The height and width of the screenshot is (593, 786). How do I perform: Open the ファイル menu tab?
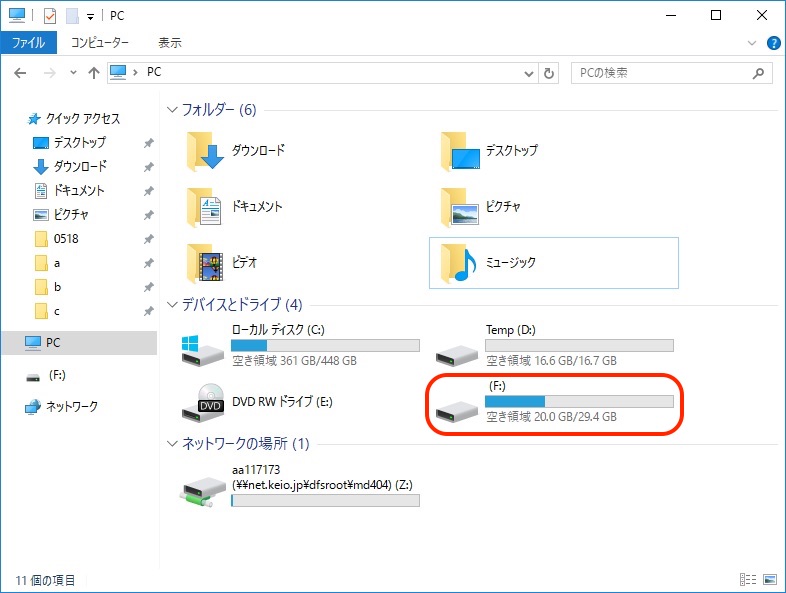(x=28, y=43)
